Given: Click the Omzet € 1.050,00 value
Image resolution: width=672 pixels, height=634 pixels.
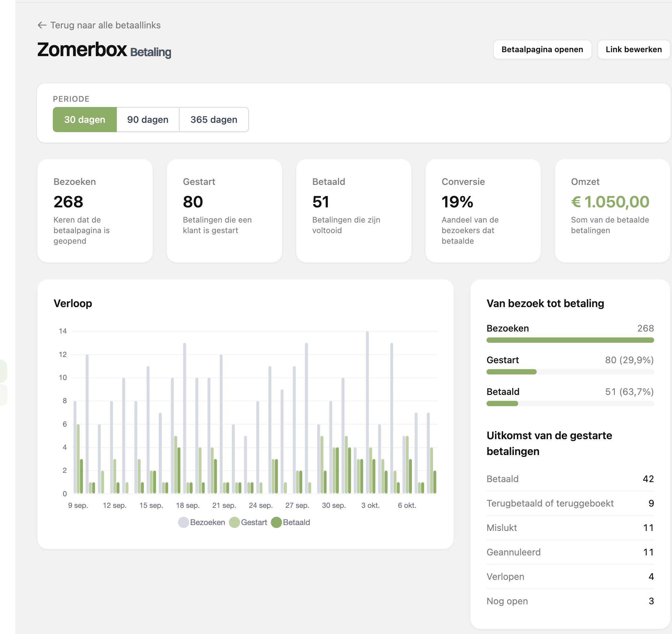Looking at the screenshot, I should click(610, 202).
